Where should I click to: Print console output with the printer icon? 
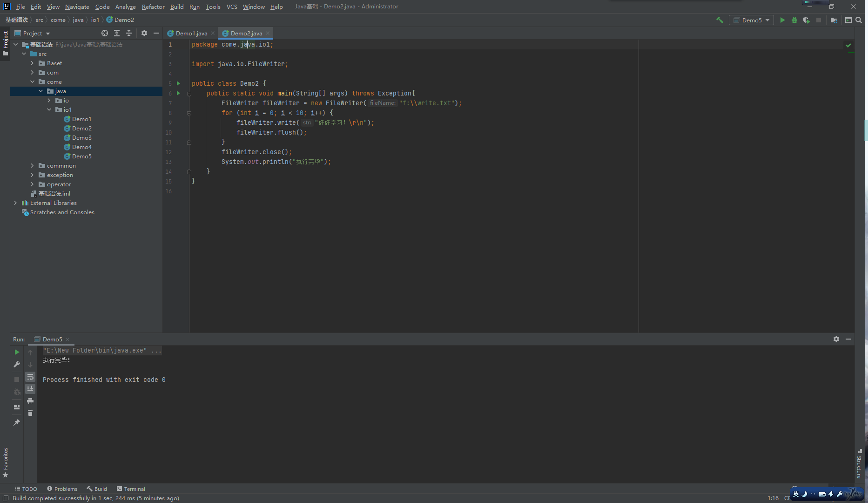(x=30, y=401)
